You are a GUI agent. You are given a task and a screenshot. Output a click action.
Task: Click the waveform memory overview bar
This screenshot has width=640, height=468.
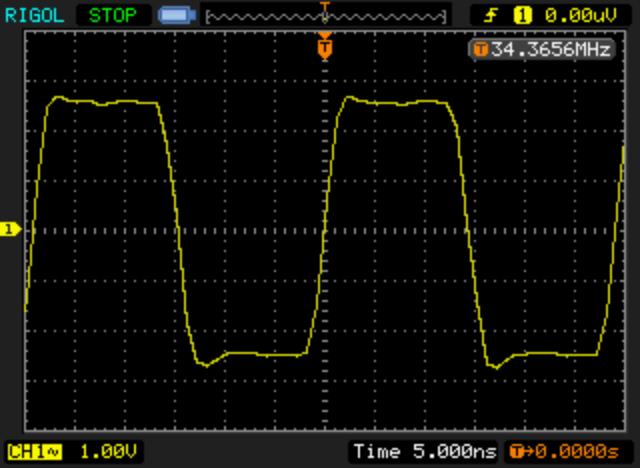pos(326,17)
